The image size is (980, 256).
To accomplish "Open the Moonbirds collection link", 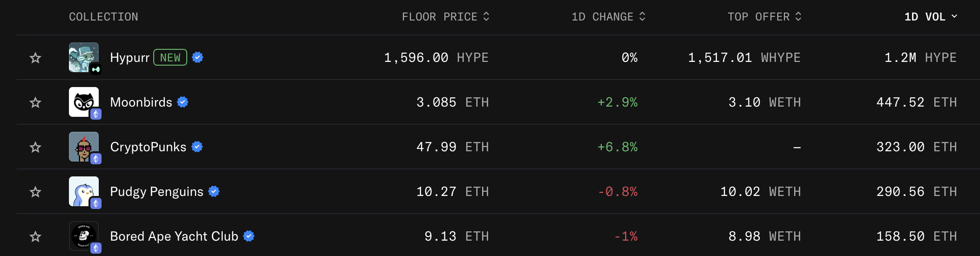I will tap(141, 102).
